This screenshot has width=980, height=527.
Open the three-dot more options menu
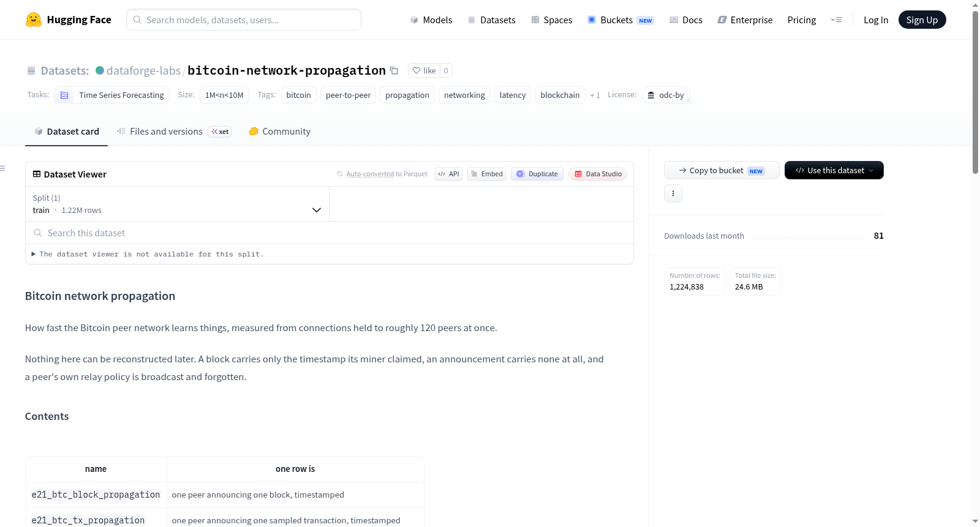click(673, 193)
